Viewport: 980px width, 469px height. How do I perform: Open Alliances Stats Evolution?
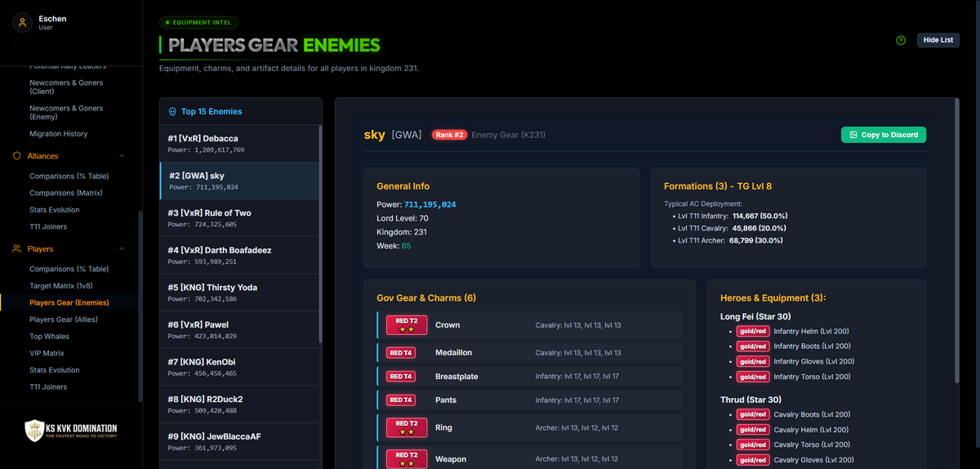click(55, 210)
